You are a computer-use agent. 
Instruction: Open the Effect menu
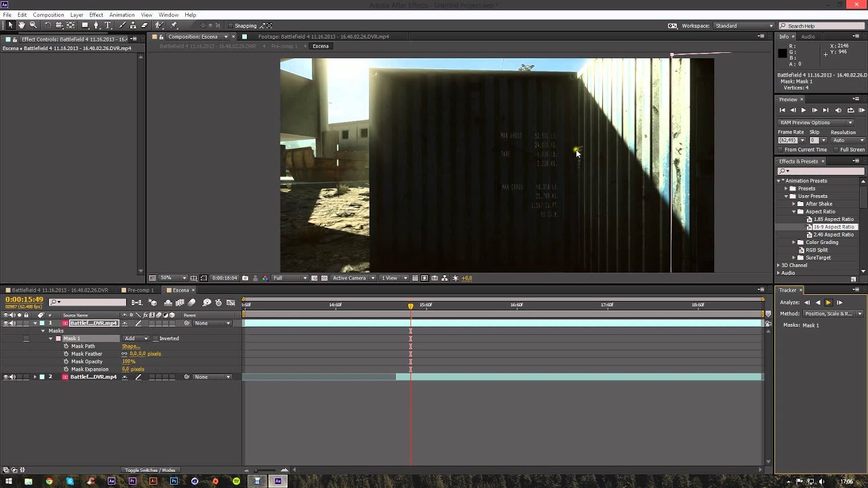pyautogui.click(x=96, y=15)
